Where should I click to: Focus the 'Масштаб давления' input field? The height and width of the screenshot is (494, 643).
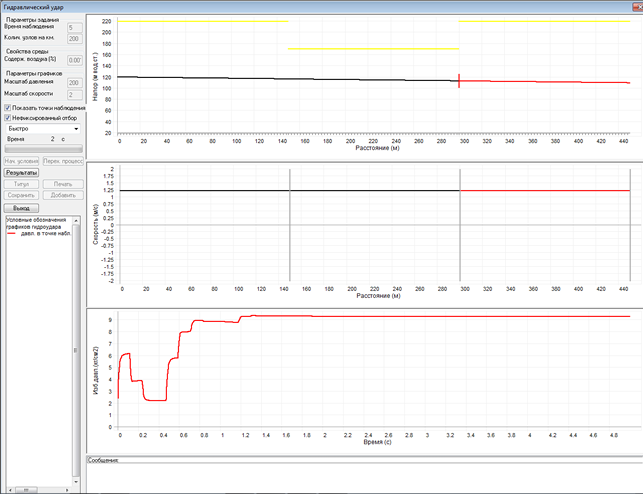pos(73,83)
